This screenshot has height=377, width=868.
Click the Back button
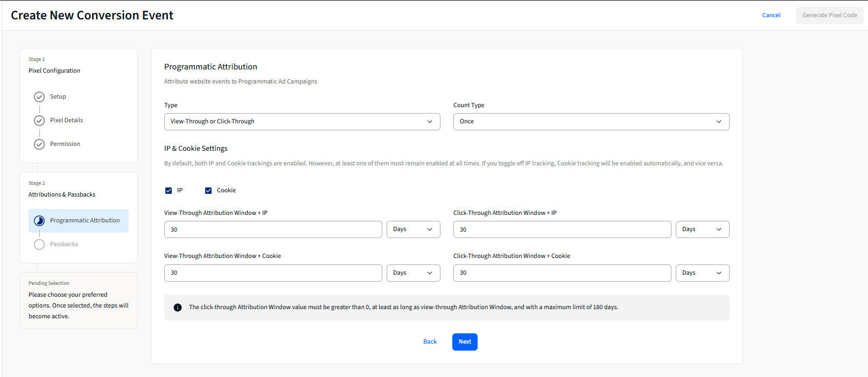tap(430, 342)
